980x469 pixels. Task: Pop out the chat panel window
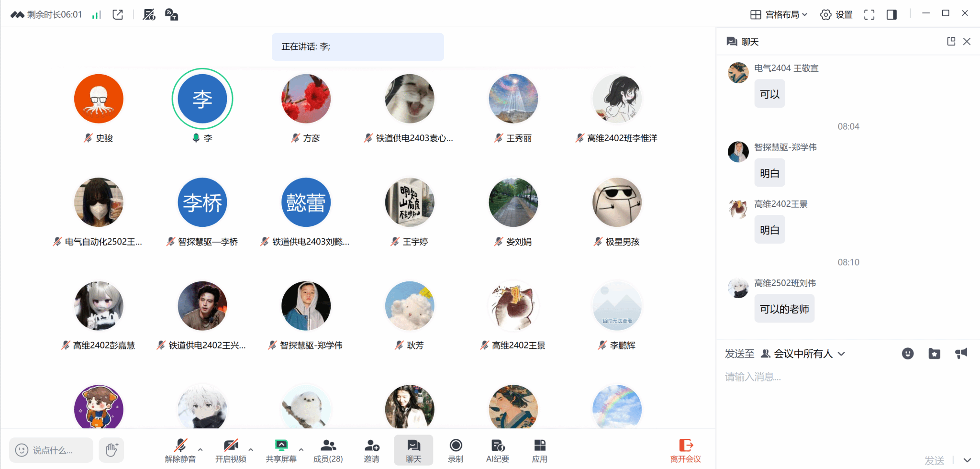951,42
